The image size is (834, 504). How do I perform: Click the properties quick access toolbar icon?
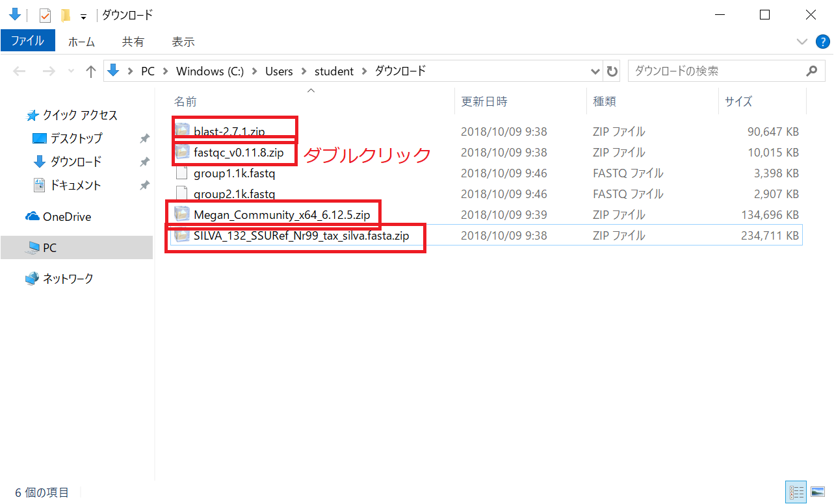(x=45, y=16)
